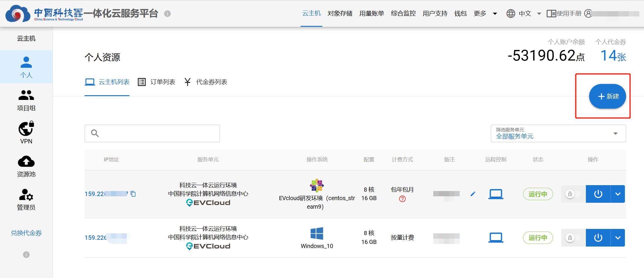Screen dimensions: 644x278
Task: Click the 服务单元 column header
Action: point(208,160)
